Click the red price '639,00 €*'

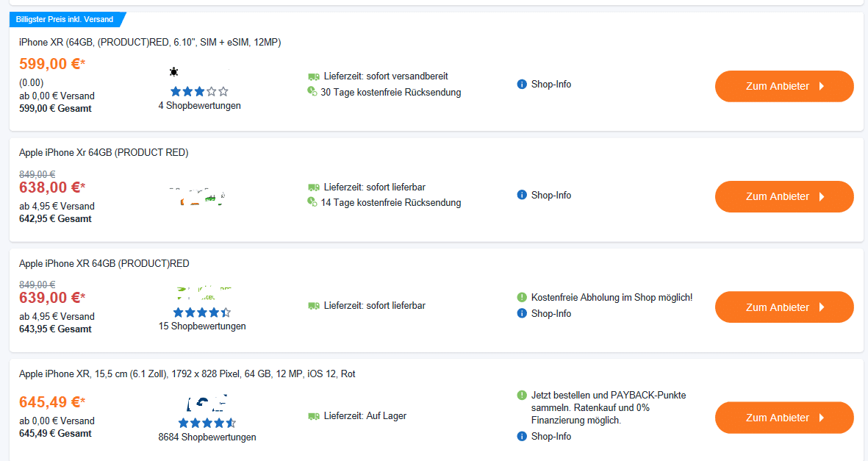click(52, 298)
